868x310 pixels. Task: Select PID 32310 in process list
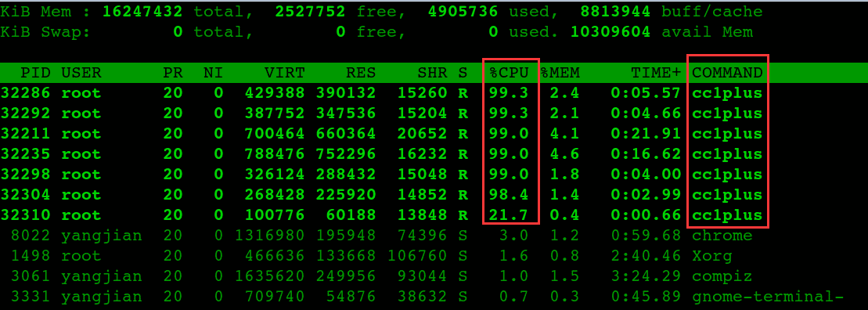tap(26, 214)
